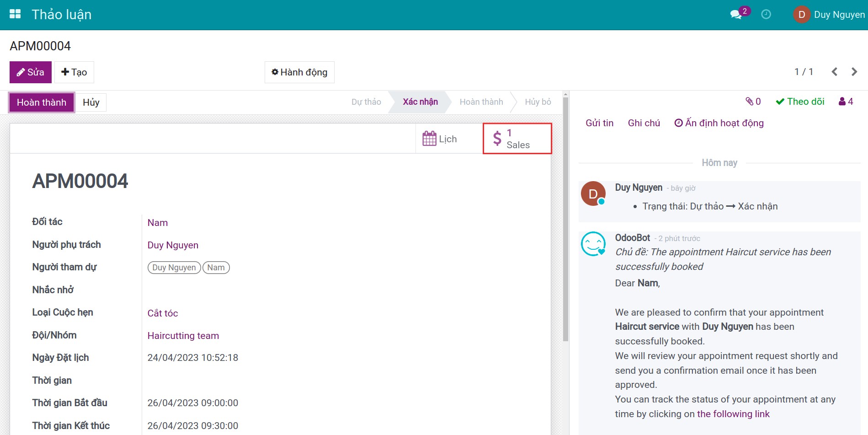Open the apps grid menu
The width and height of the screenshot is (868, 435).
15,14
